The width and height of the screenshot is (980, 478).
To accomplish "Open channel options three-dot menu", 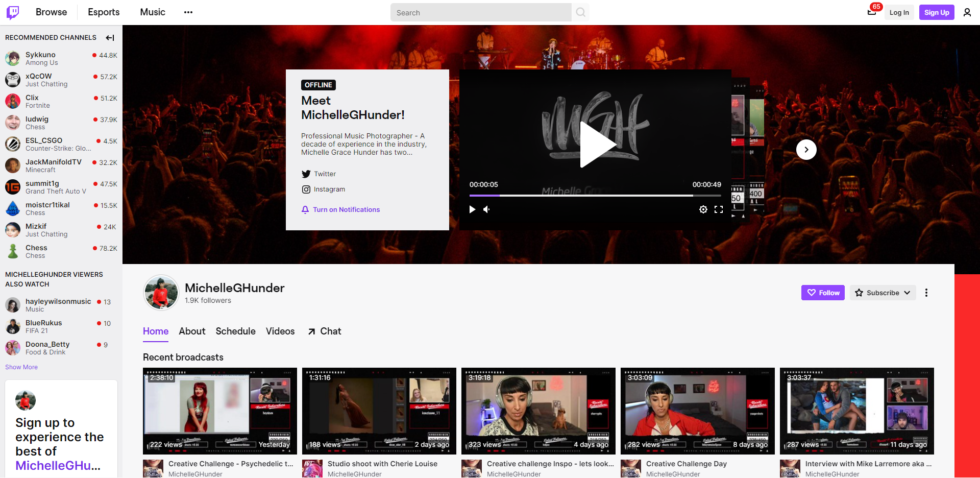I will pos(926,293).
